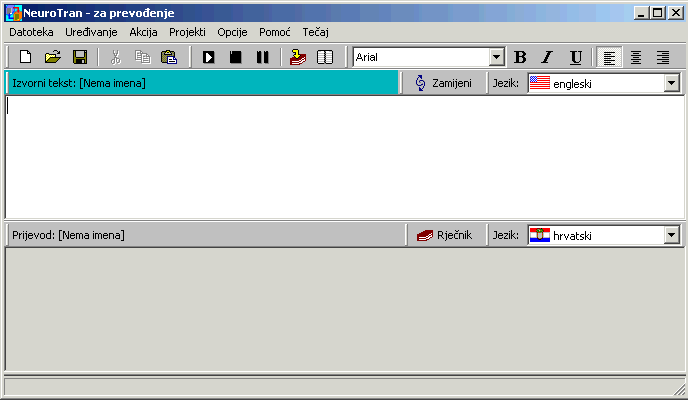This screenshot has width=688, height=400.
Task: Align text right
Action: (663, 57)
